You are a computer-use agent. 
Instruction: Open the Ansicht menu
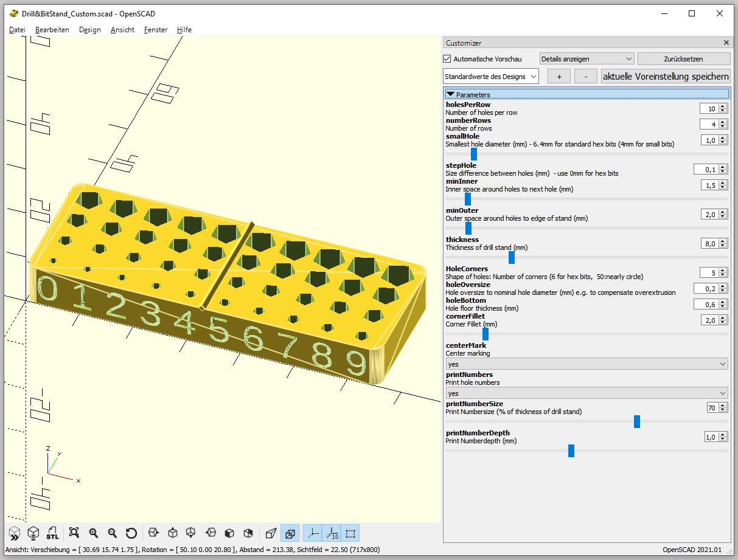122,29
